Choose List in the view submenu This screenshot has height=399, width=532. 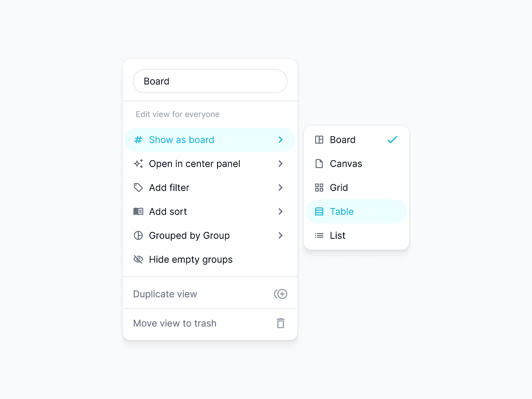click(338, 235)
